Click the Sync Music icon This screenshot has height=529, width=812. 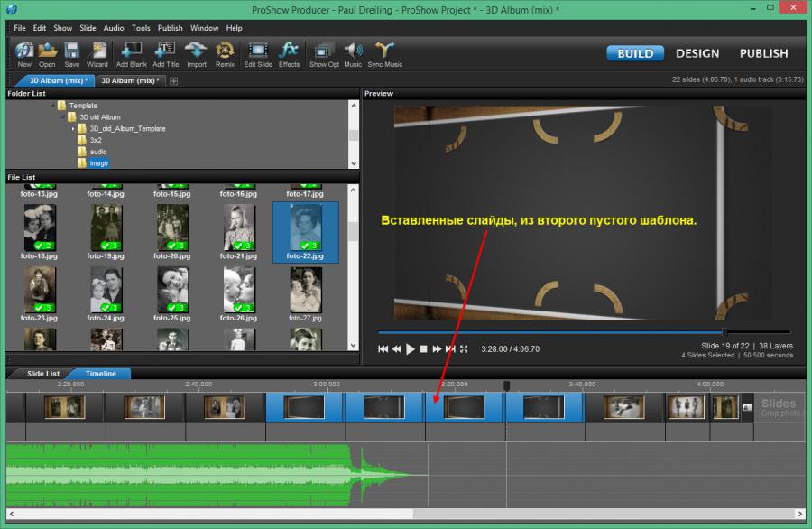384,54
